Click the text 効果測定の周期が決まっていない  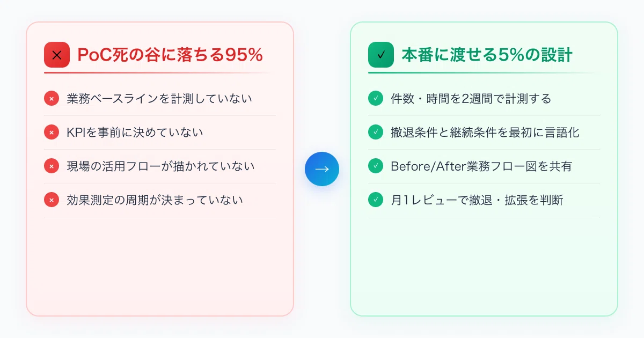[155, 200]
